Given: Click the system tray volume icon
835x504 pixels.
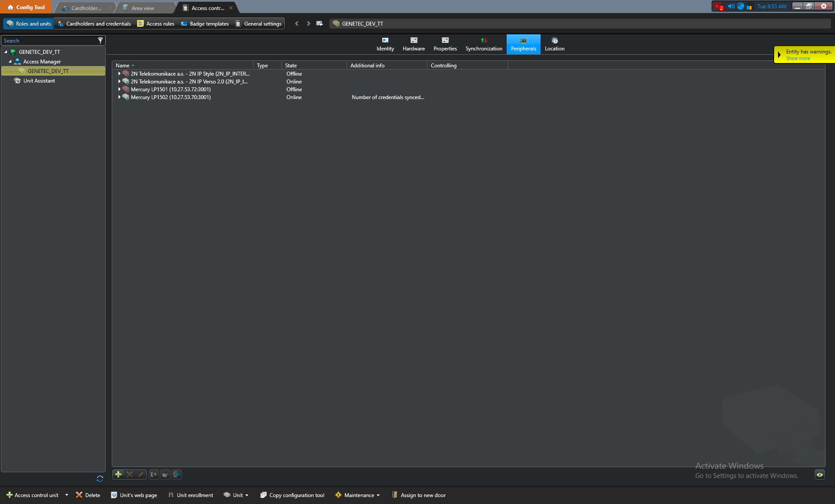Looking at the screenshot, I should tap(731, 6).
